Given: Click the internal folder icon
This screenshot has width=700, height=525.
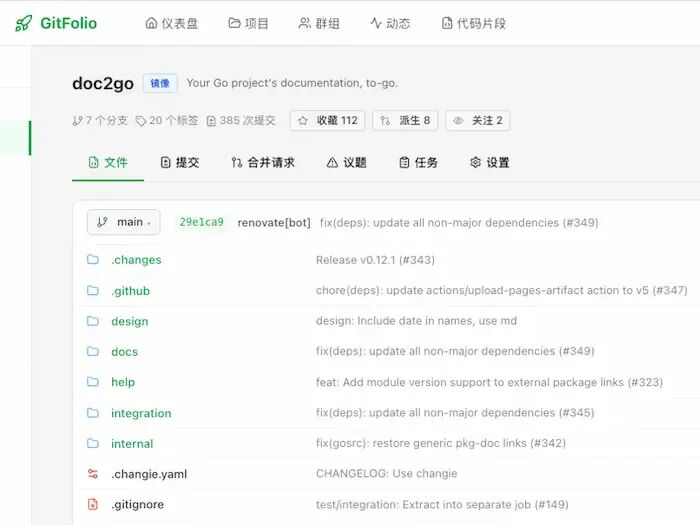Looking at the screenshot, I should coord(93,443).
